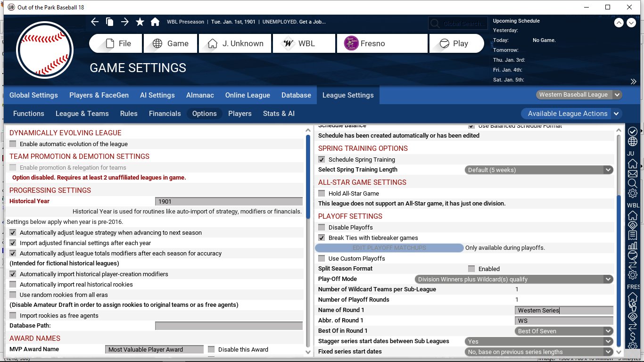Click the Available League Actions button
The image size is (644, 362).
571,114
